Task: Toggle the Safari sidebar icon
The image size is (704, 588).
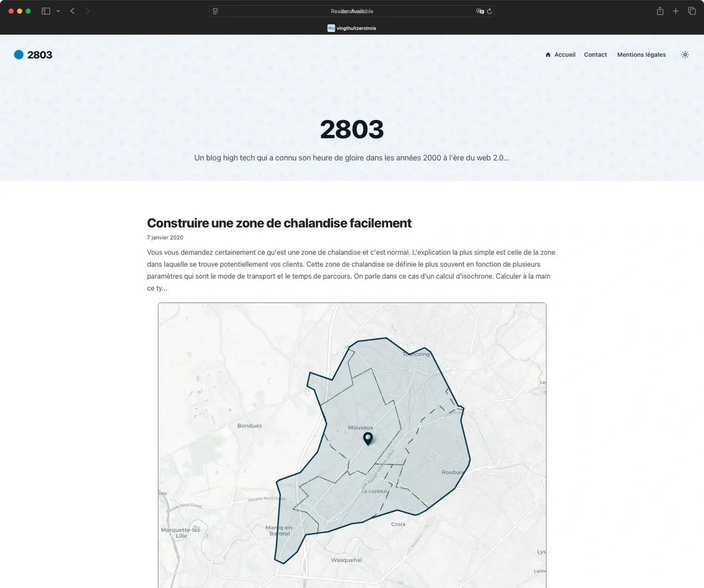Action: tap(46, 11)
